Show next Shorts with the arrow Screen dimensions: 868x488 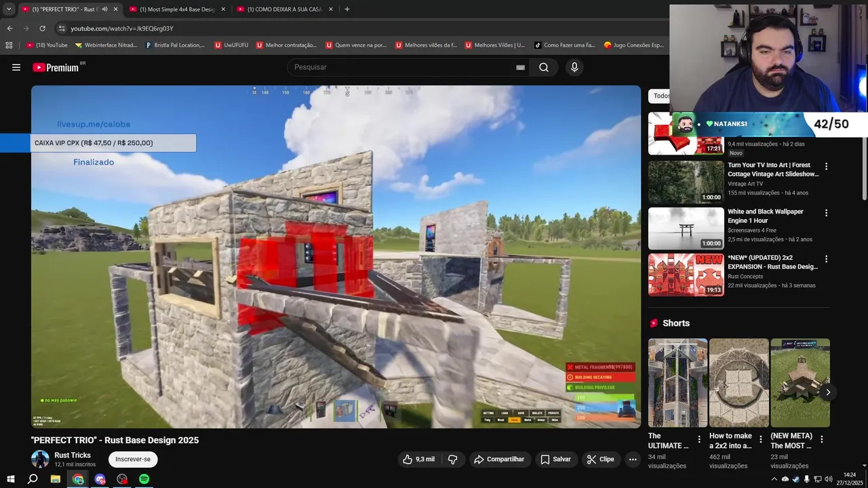tap(827, 392)
